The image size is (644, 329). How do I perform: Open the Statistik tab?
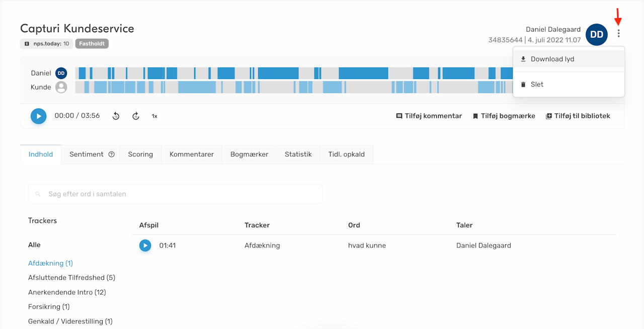[298, 154]
